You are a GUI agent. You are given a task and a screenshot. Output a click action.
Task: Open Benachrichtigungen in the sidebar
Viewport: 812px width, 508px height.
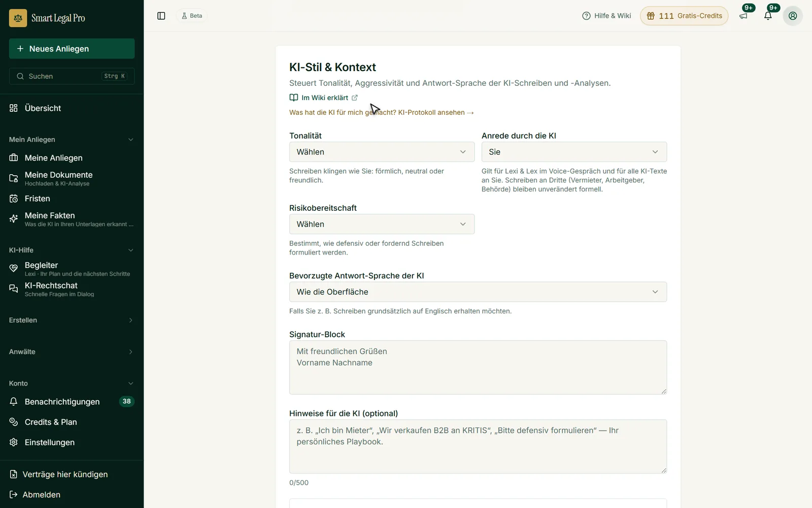pyautogui.click(x=72, y=402)
